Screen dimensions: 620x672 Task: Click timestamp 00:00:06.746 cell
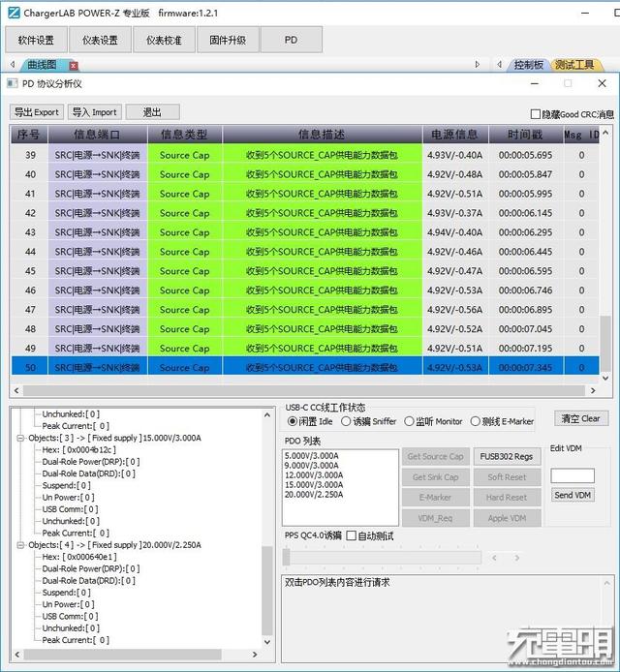coord(526,290)
